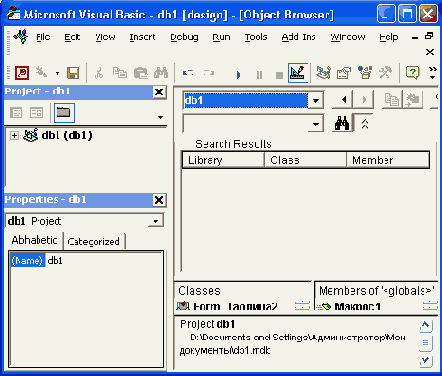Open the Debug menu
Image resolution: width=442 pixels, height=376 pixels.
tap(184, 37)
